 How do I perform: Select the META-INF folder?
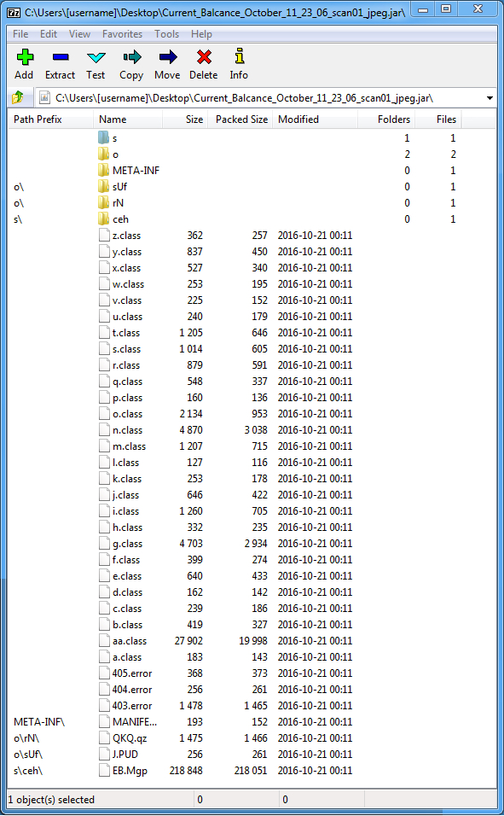pos(136,170)
